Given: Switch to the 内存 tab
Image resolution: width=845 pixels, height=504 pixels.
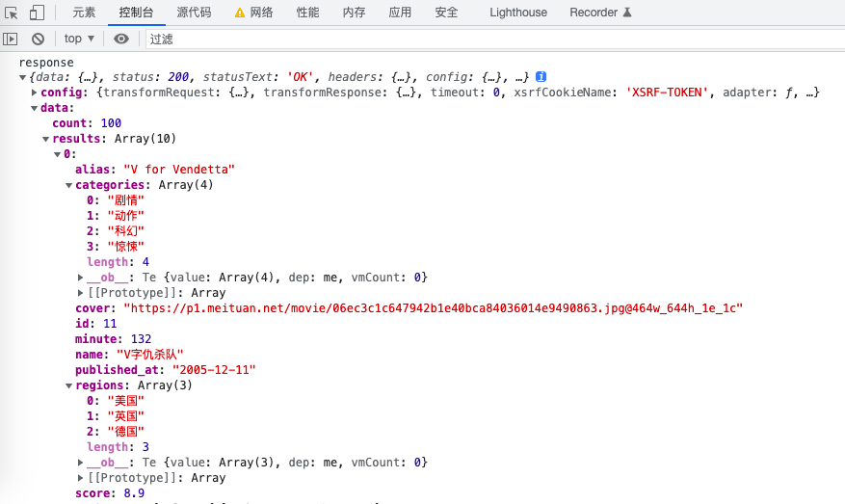Looking at the screenshot, I should pos(354,13).
